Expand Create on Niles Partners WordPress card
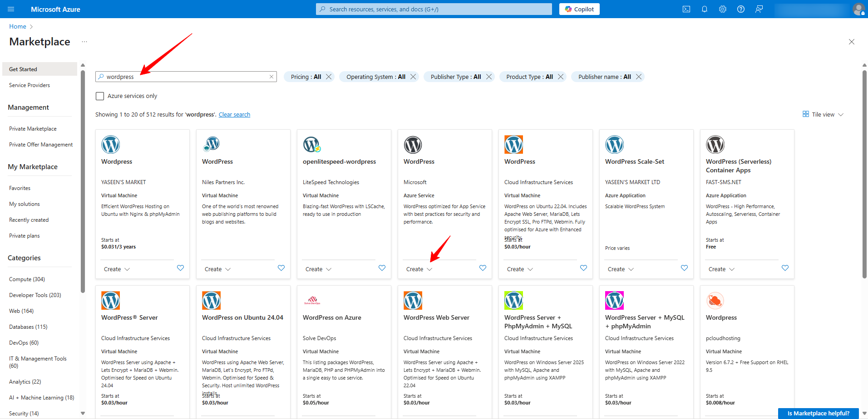This screenshot has width=868, height=419. click(x=217, y=269)
